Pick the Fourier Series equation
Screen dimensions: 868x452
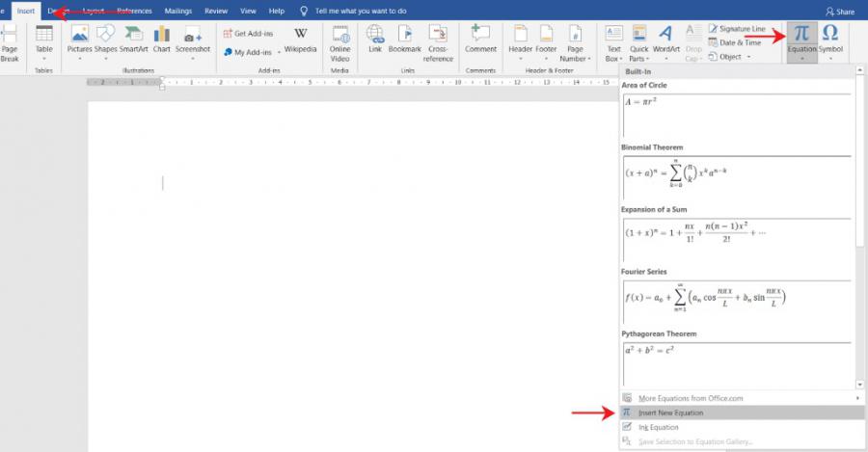point(737,302)
